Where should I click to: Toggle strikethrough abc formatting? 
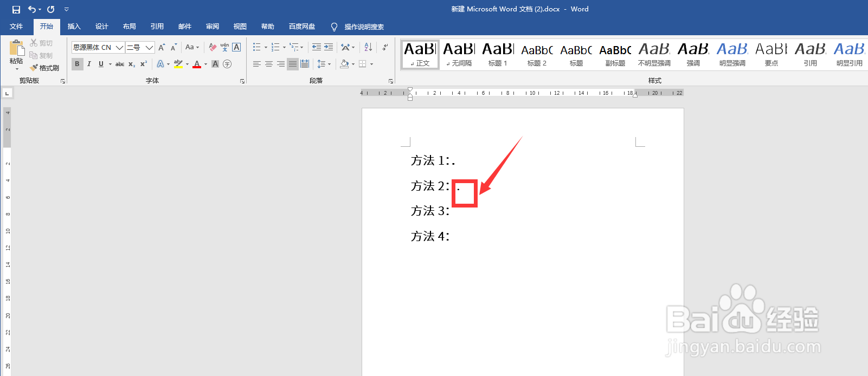(120, 64)
